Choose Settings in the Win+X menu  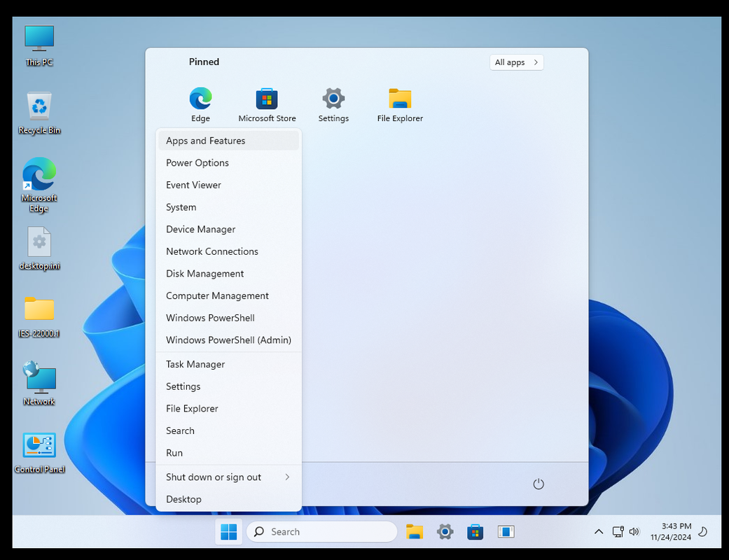[228, 386]
